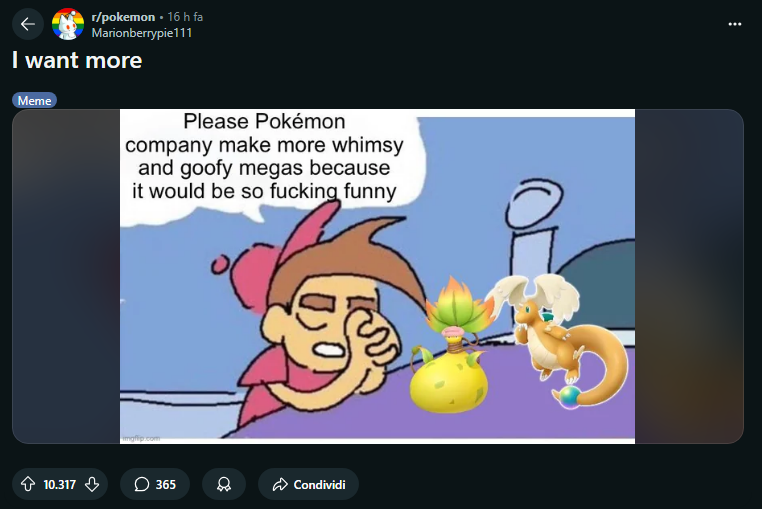The height and width of the screenshot is (509, 762).
Task: Filter by the Meme flair tag
Action: click(34, 100)
